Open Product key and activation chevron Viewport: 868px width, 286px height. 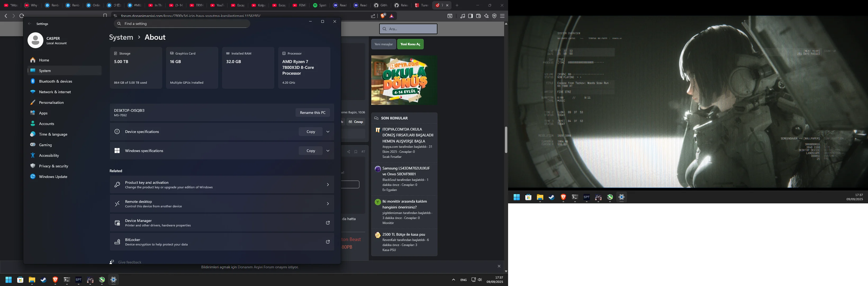(328, 185)
